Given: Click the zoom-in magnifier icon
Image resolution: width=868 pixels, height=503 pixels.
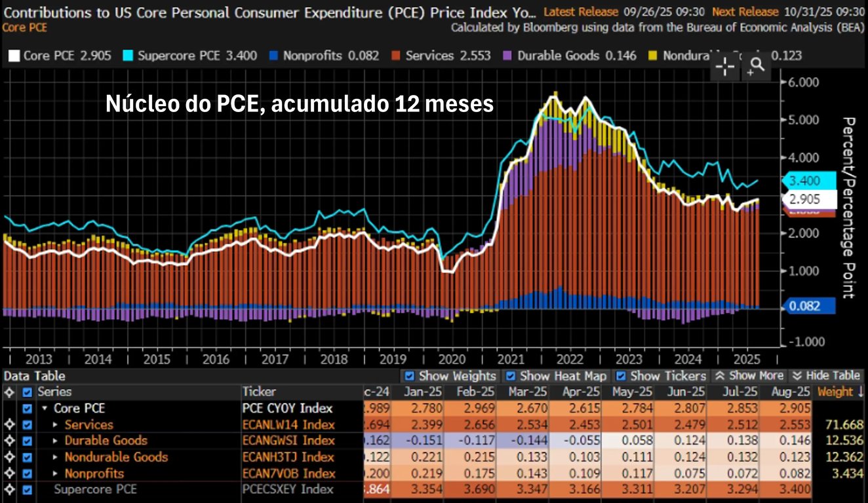Looking at the screenshot, I should [756, 65].
